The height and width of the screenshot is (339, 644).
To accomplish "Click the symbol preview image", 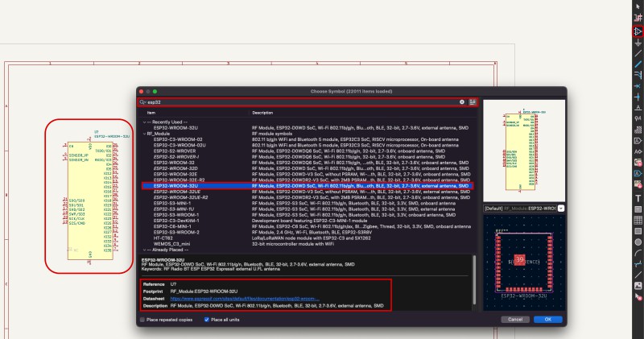I will 524,151.
